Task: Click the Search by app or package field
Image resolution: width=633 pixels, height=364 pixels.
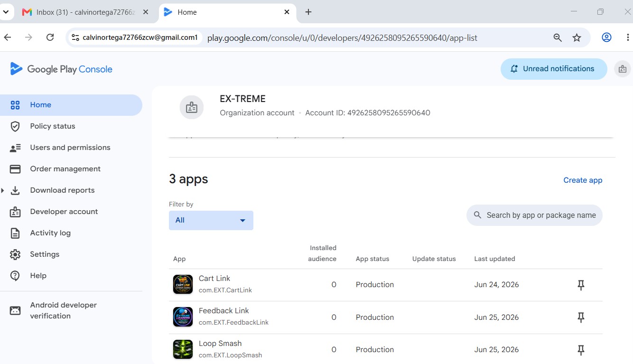Action: click(x=535, y=215)
